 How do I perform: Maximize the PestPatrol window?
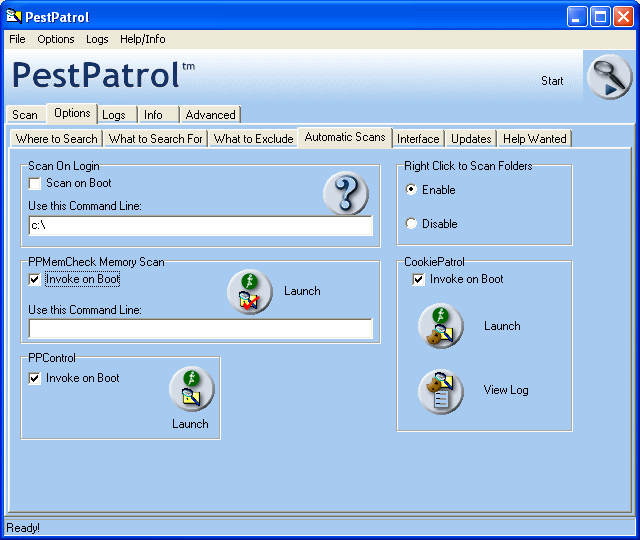pos(600,17)
